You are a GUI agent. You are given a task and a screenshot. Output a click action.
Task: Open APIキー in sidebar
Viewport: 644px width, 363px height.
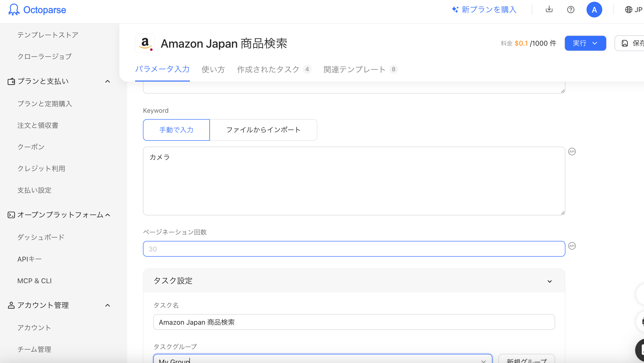tap(29, 259)
